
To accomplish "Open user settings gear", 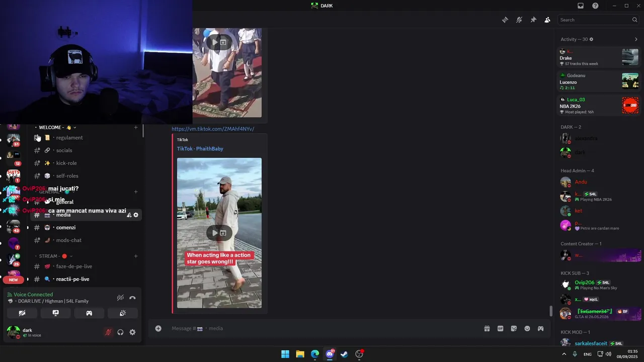I will 132,332.
